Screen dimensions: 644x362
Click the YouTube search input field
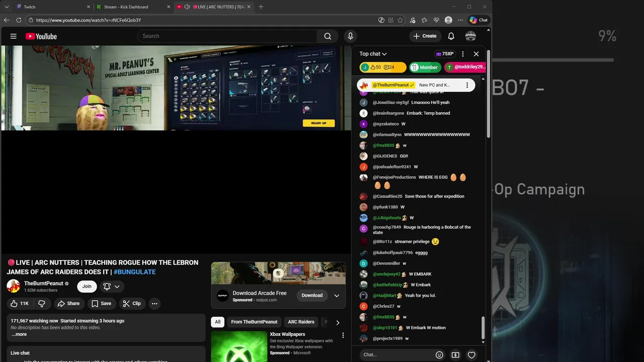tap(227, 36)
